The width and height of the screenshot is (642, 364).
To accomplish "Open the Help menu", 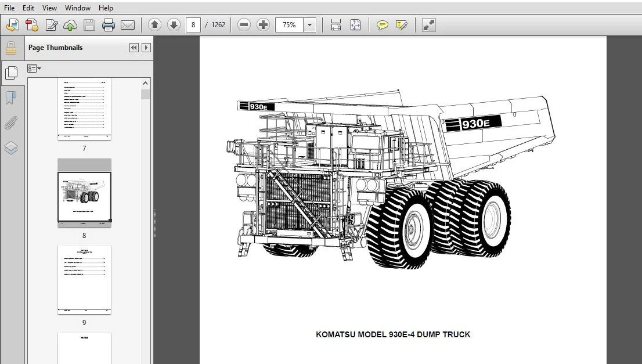I will (106, 8).
